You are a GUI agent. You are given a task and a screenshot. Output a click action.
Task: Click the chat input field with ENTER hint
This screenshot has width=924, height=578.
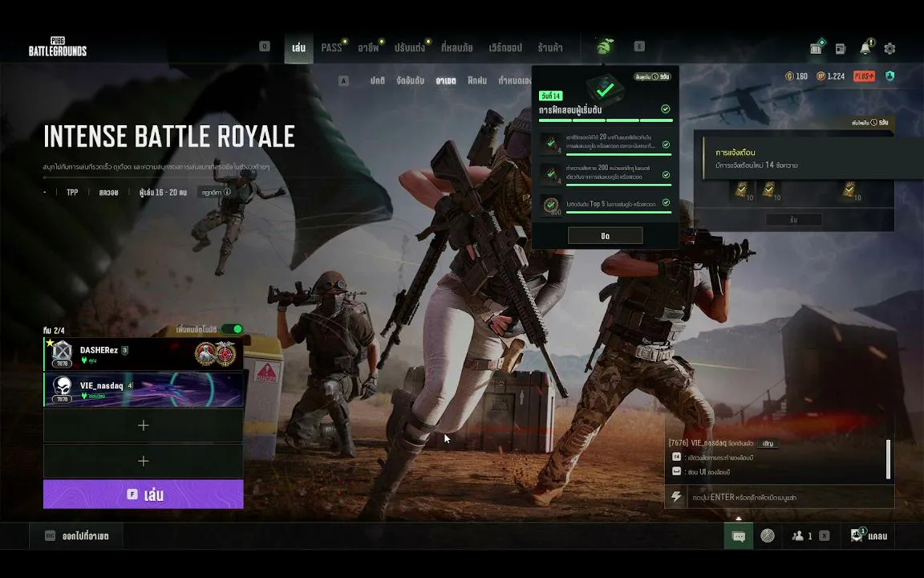[789, 497]
